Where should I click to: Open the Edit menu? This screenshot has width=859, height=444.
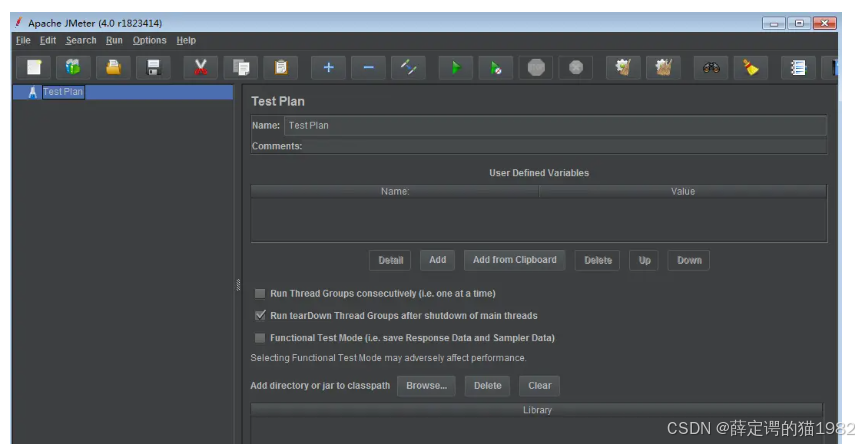tap(48, 40)
